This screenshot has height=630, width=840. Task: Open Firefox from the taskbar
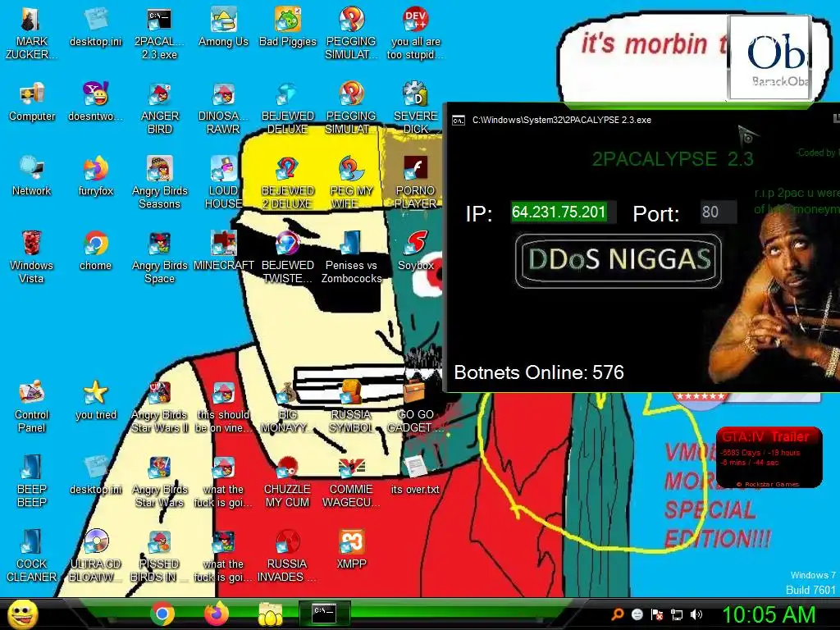[217, 614]
